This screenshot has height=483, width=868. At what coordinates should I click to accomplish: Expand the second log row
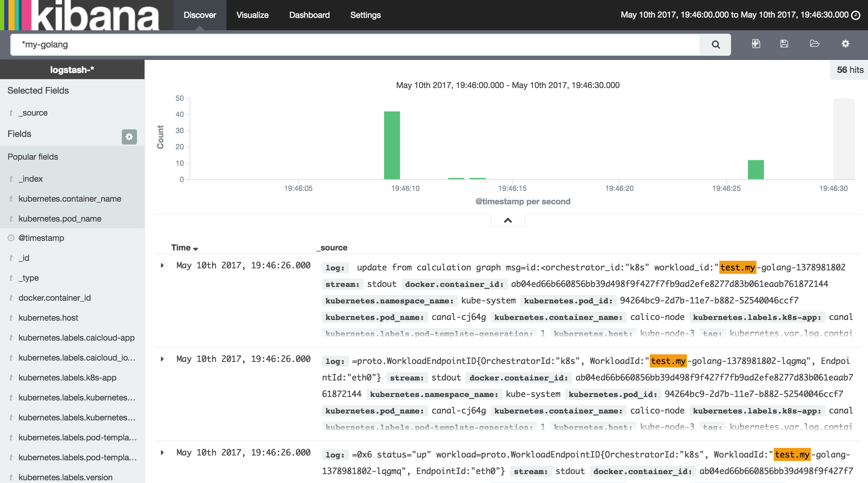(162, 359)
